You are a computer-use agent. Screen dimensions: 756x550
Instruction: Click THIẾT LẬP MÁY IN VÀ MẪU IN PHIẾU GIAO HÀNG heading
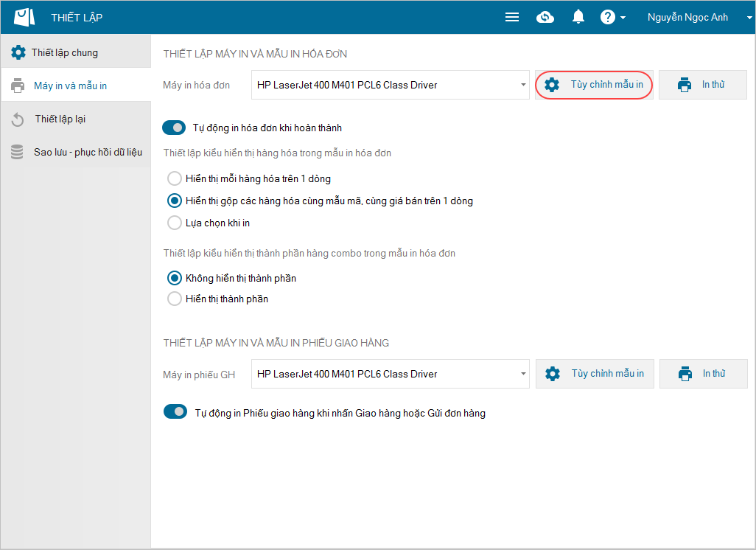pos(276,343)
